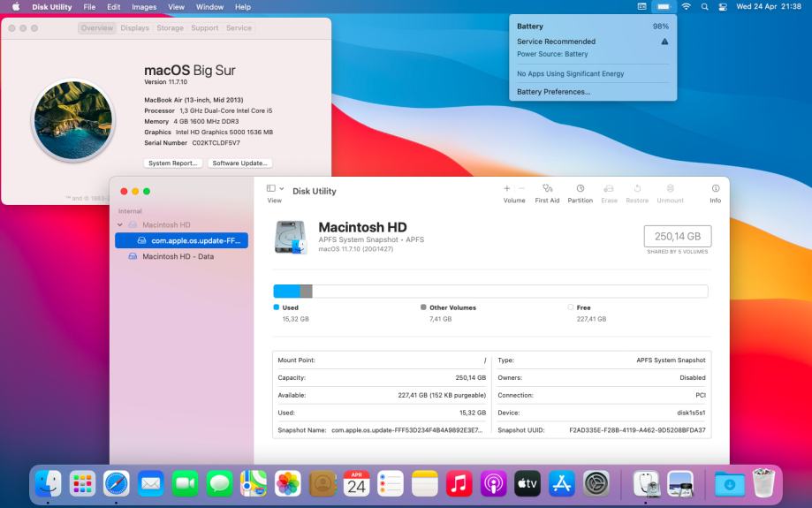Collapse the Macintosh HD disclosure triangle
812x508 pixels.
tap(121, 225)
